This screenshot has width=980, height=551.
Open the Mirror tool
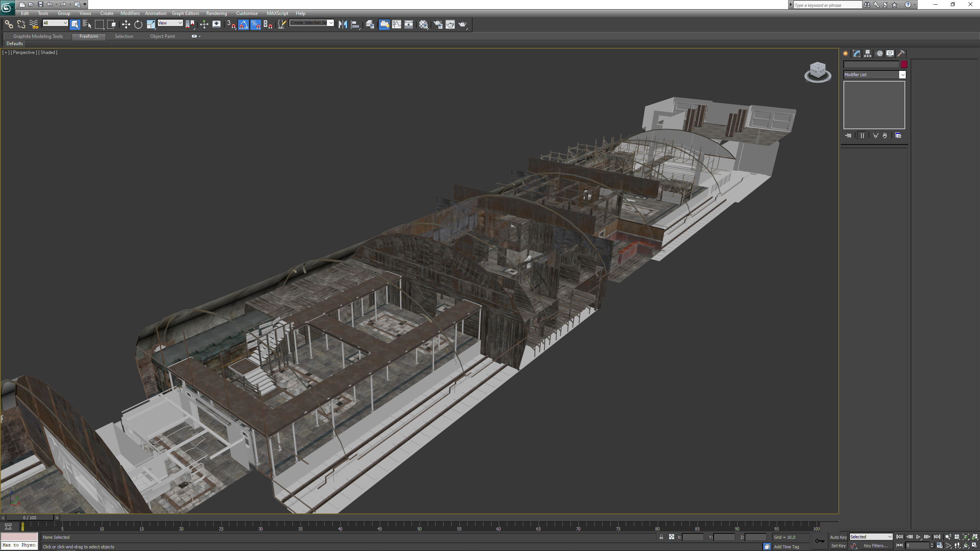click(x=343, y=24)
